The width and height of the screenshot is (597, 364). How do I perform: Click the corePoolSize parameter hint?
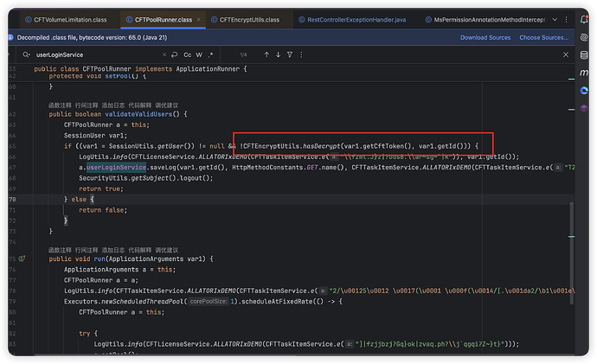(x=209, y=301)
